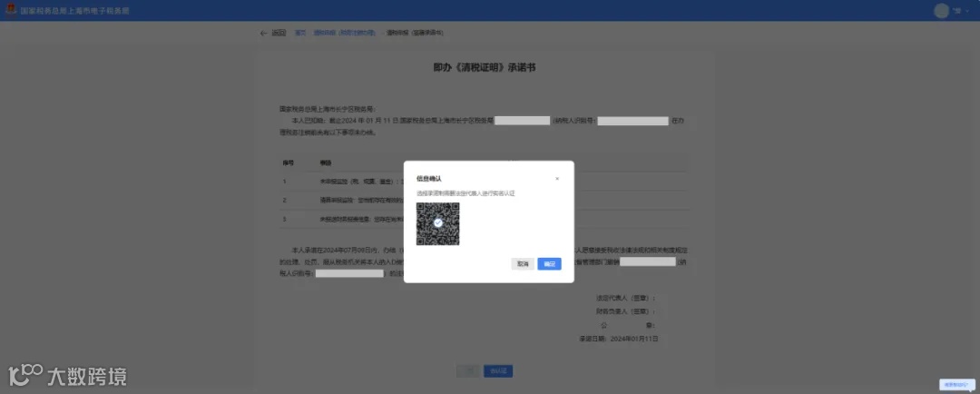Click the 取消 button in the dialog
The height and width of the screenshot is (394, 980).
523,264
